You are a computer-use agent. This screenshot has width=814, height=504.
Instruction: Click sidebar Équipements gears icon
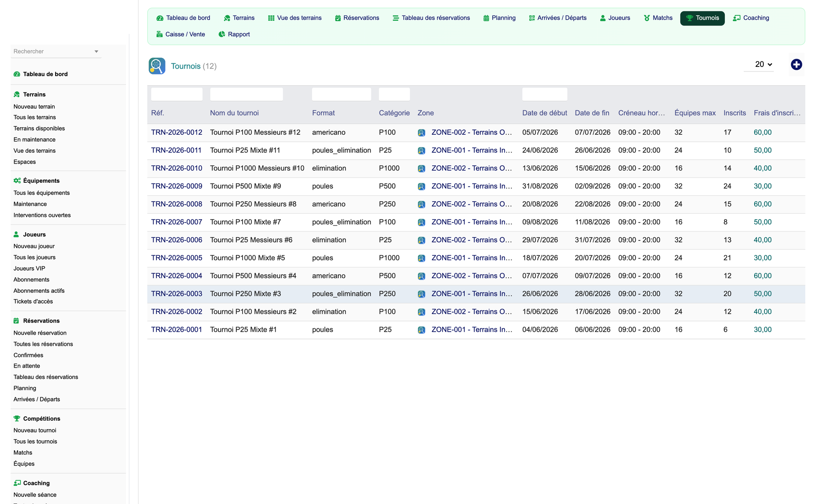click(x=17, y=181)
